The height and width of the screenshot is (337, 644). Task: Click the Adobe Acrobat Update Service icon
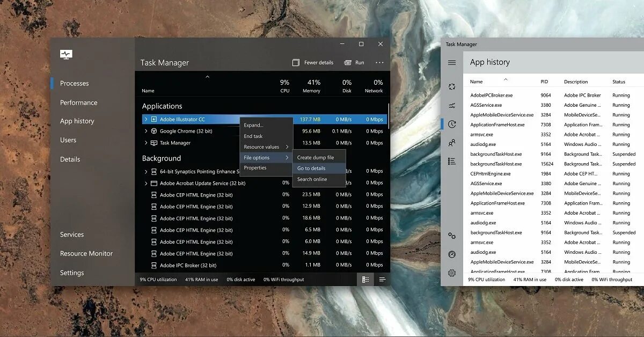point(154,183)
